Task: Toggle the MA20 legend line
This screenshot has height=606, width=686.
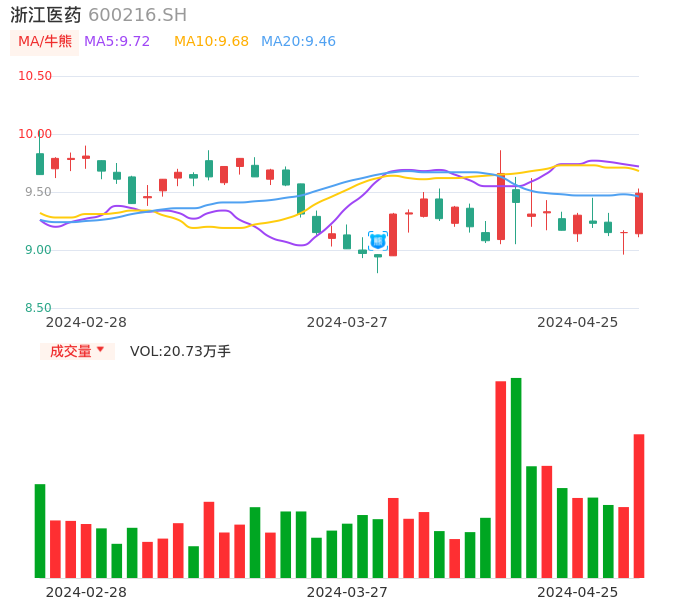Action: coord(298,42)
